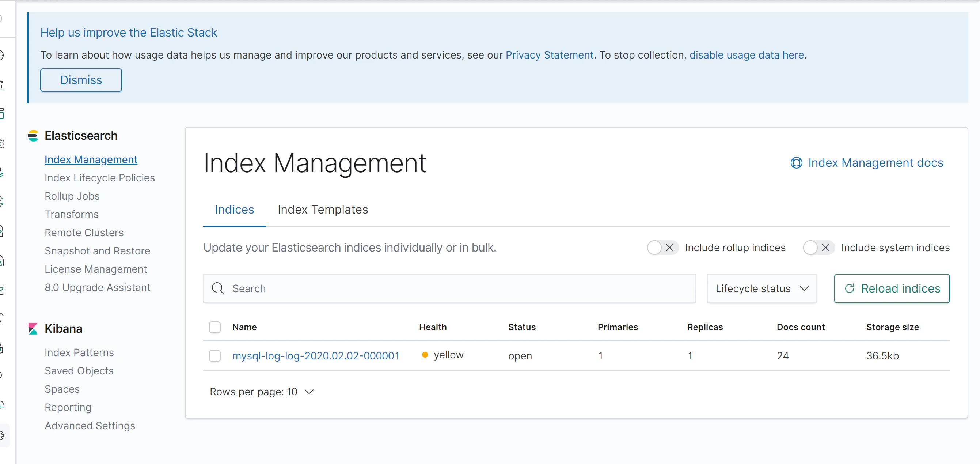
Task: Toggle Include rollup indices switch
Action: pyautogui.click(x=663, y=248)
